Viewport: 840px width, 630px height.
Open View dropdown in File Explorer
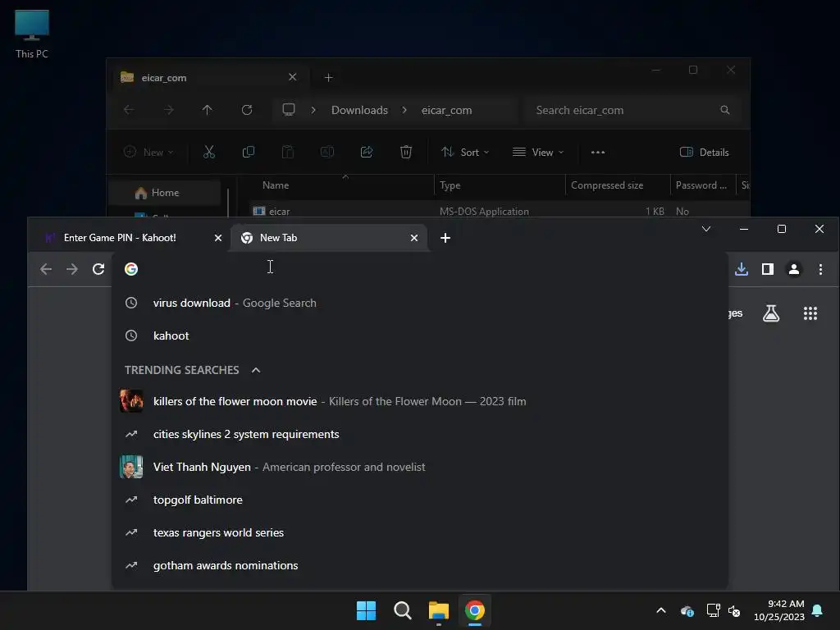pyautogui.click(x=538, y=152)
